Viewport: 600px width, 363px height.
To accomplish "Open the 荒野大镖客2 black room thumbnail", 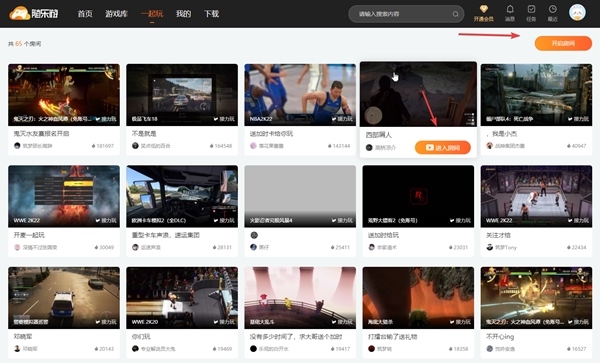I will (x=418, y=196).
